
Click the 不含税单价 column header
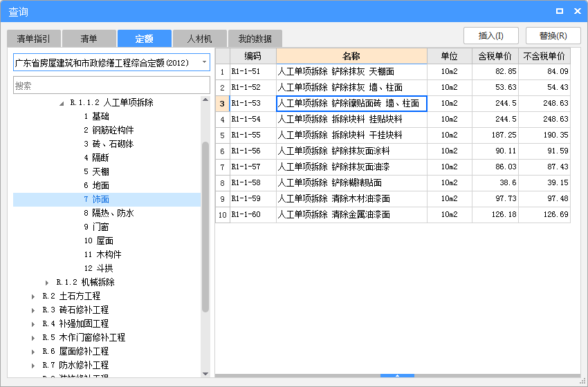point(544,56)
